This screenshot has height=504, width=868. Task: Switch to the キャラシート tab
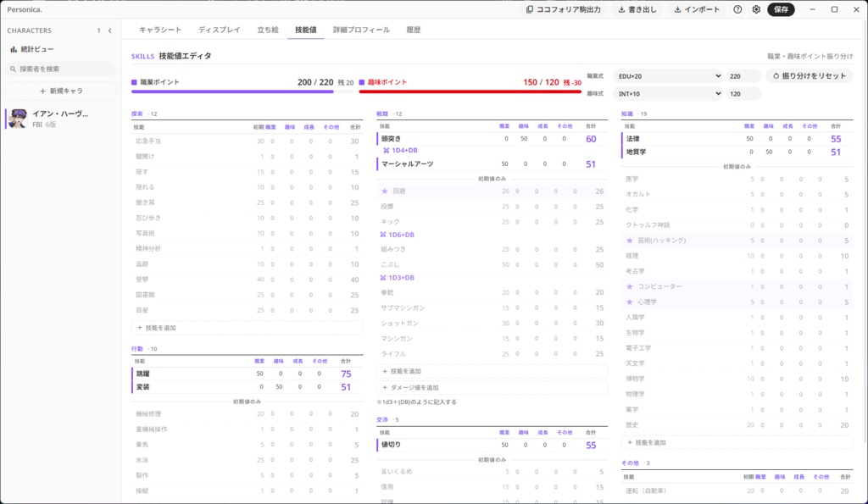tap(160, 30)
